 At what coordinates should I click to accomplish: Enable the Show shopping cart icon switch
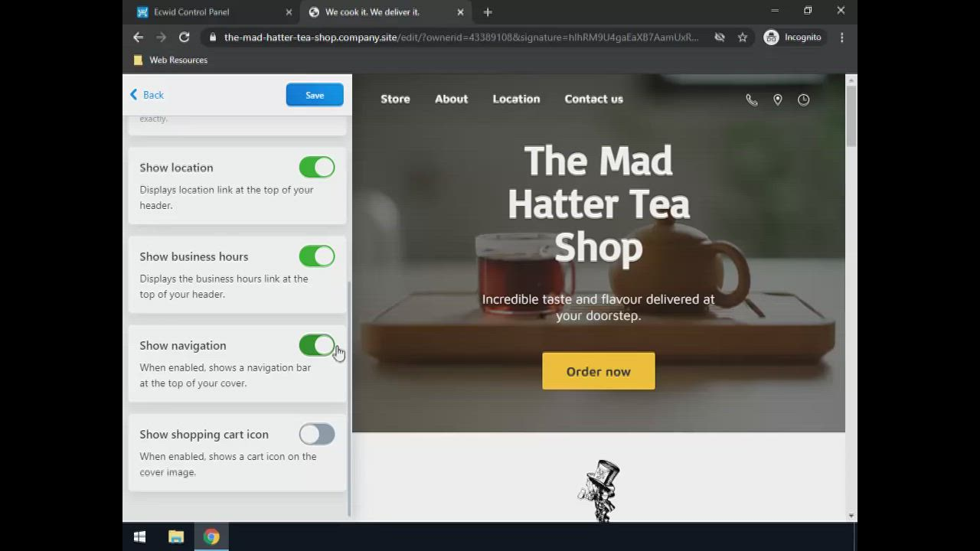pos(317,434)
